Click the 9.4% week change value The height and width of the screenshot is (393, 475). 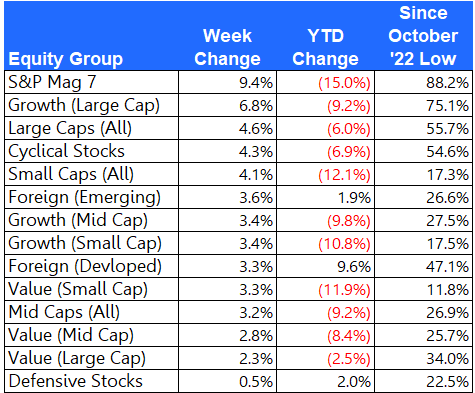[x=256, y=82]
